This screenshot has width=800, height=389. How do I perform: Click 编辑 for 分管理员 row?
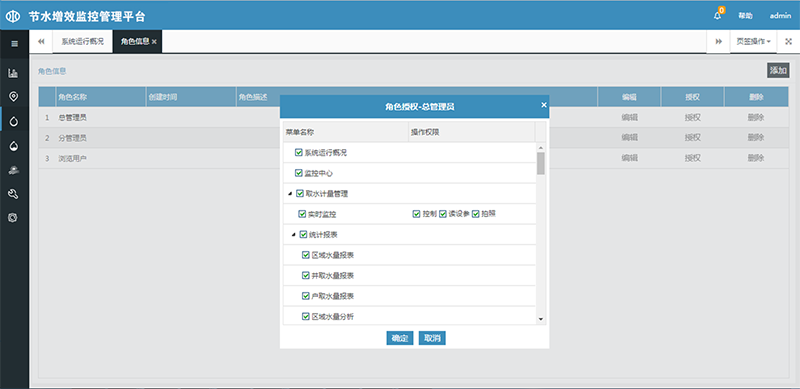click(x=629, y=137)
